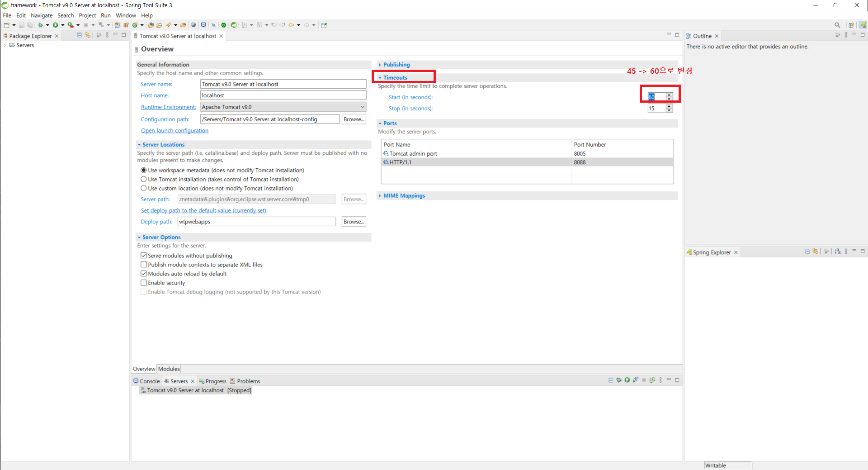Select the HTTP/1.1 port row
Image resolution: width=868 pixels, height=470 pixels.
coord(527,162)
